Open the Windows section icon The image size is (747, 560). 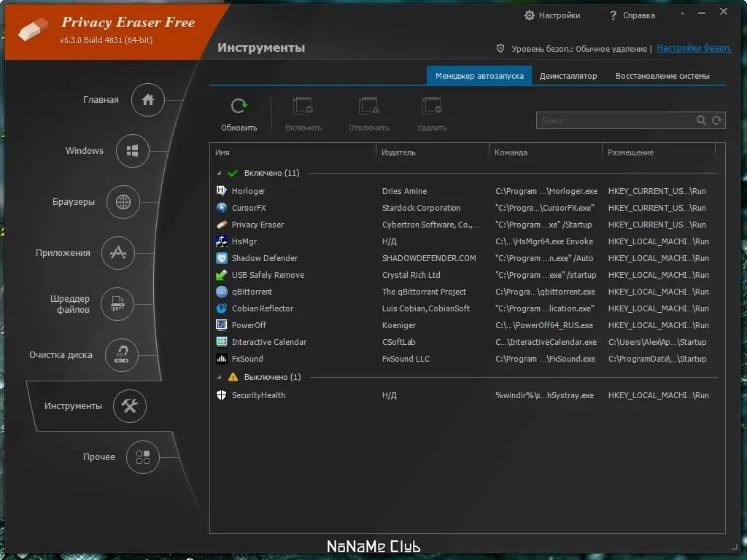click(133, 151)
